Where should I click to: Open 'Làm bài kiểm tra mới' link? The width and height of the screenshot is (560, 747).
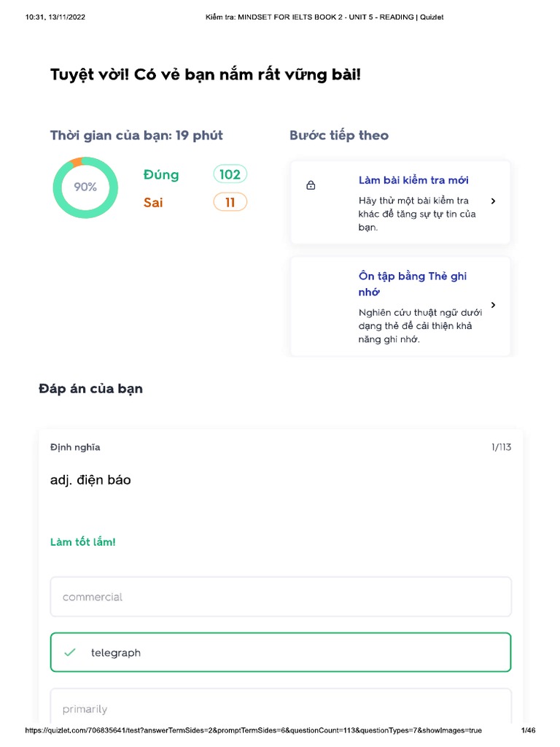[413, 180]
